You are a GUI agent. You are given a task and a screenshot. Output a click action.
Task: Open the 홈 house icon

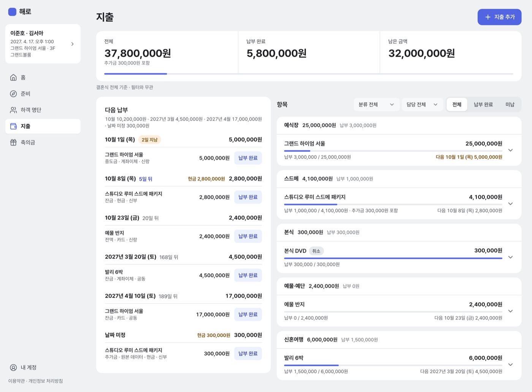tap(13, 77)
